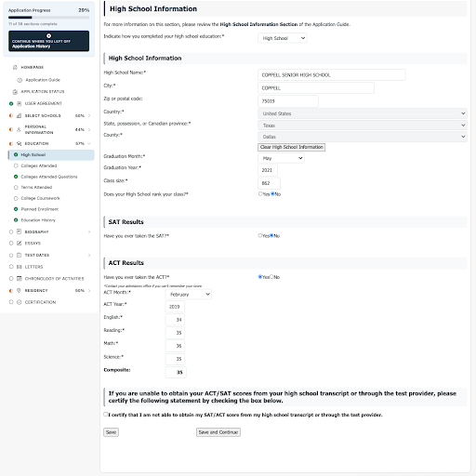Viewport: 476px width, 476px height.
Task: Click the Graduation Year field
Action: click(268, 170)
